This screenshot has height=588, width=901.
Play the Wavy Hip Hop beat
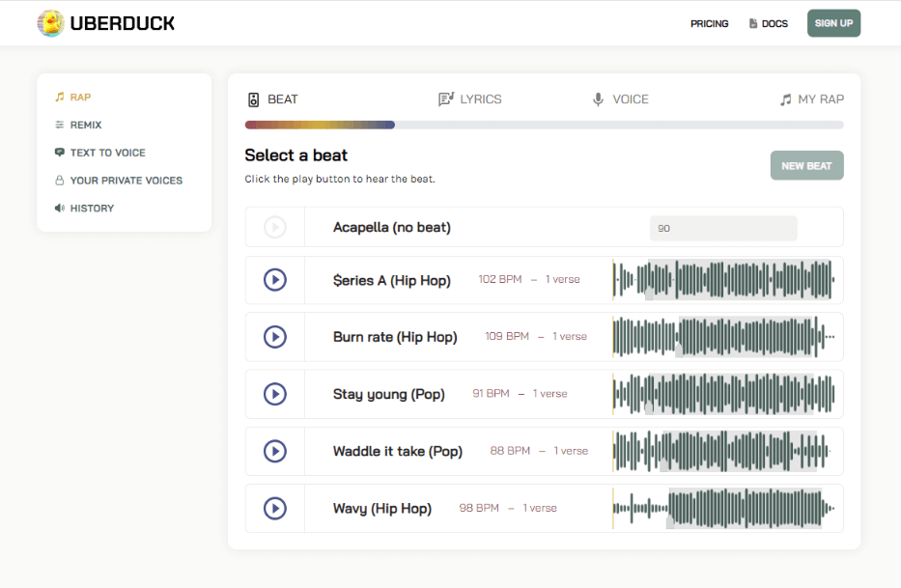pos(274,508)
